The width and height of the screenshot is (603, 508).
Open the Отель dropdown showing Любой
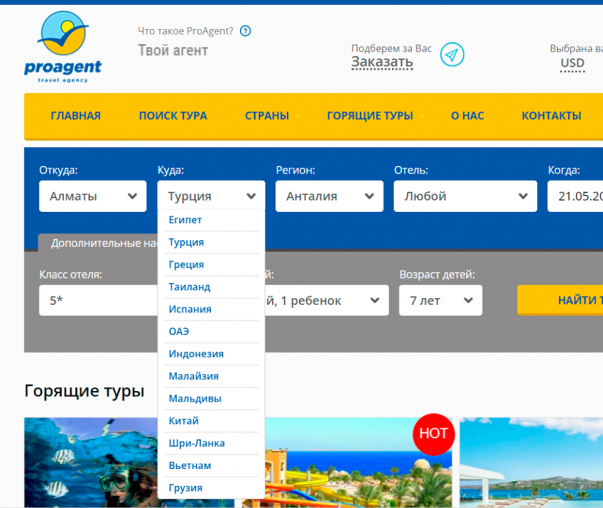(465, 196)
